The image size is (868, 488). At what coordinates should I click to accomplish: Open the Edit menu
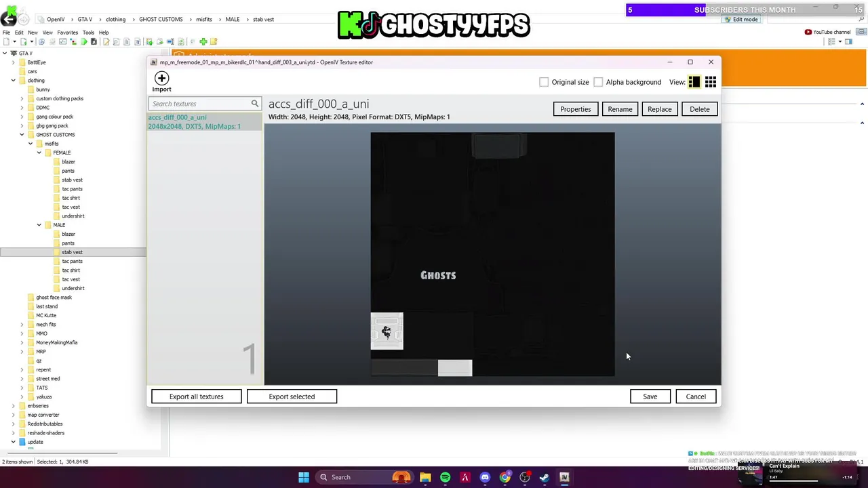(x=19, y=33)
